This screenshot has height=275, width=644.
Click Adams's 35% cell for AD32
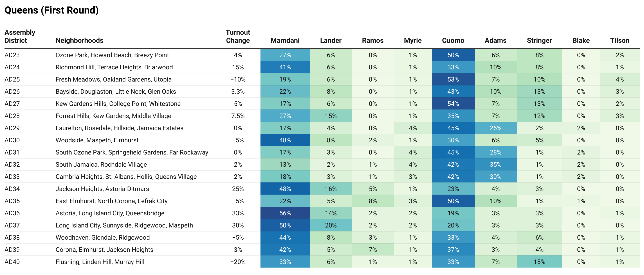[496, 164]
